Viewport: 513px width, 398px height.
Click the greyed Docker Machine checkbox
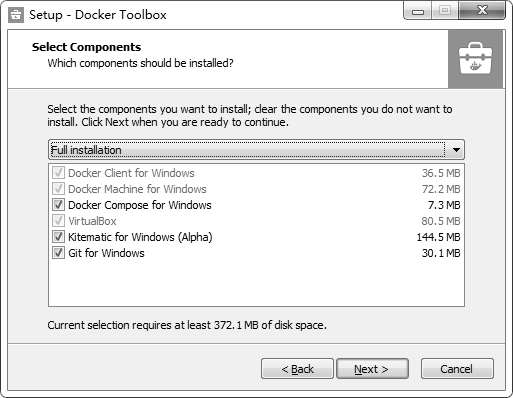point(58,189)
